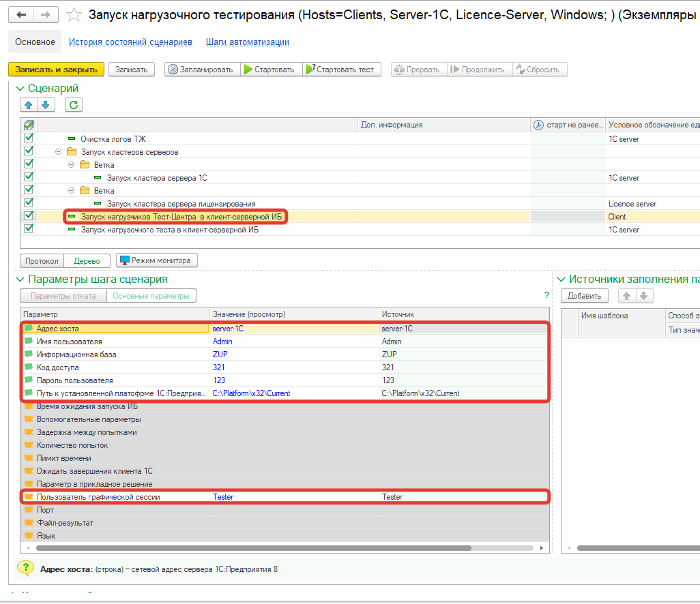
Task: Open the История состояний сценариев tab
Action: [130, 42]
